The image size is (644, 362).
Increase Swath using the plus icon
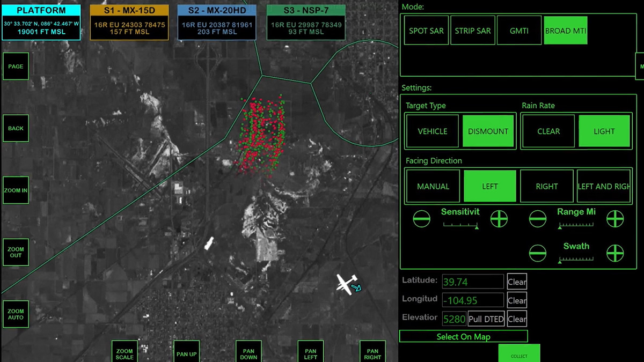pyautogui.click(x=615, y=253)
